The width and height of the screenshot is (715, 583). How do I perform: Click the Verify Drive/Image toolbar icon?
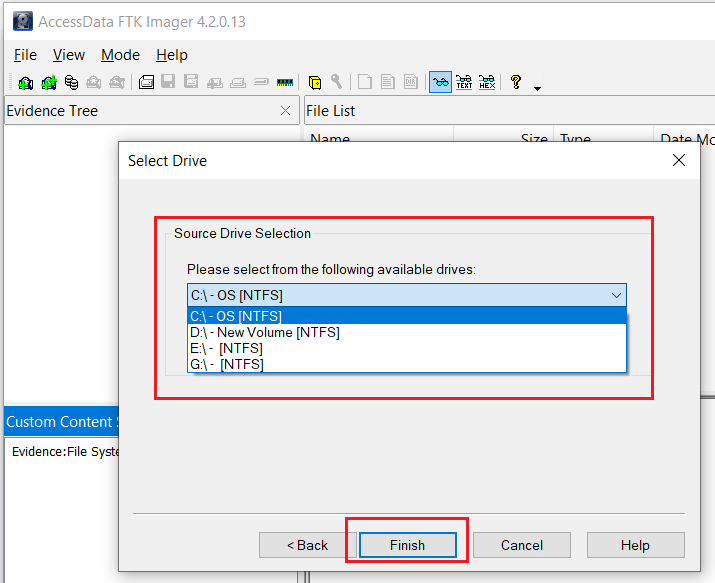pos(261,83)
